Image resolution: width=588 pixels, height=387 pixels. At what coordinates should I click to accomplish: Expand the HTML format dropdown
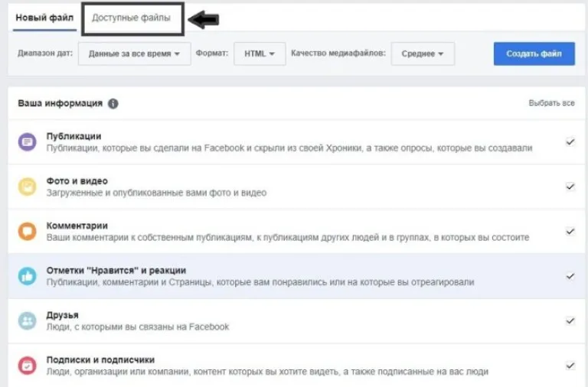(260, 54)
